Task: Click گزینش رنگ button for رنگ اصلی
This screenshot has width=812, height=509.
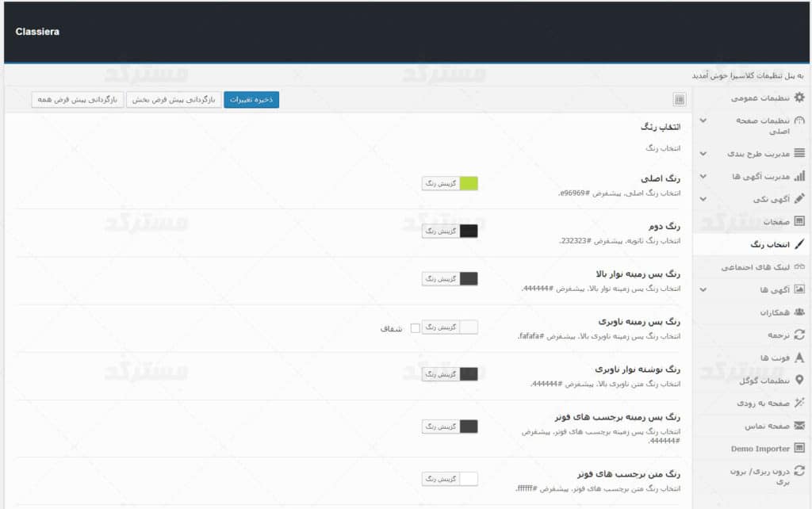Action: [x=441, y=183]
